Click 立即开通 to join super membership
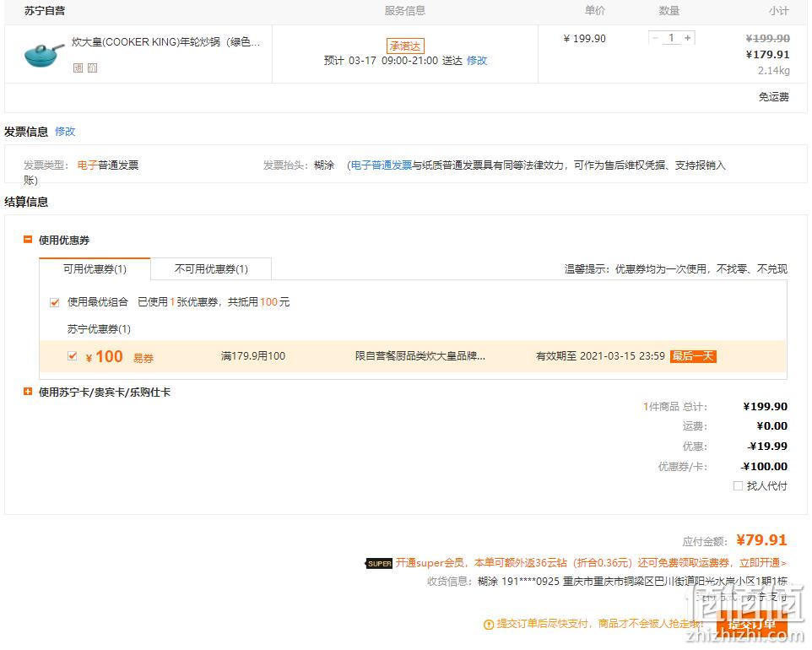This screenshot has width=812, height=650. pyautogui.click(x=762, y=563)
